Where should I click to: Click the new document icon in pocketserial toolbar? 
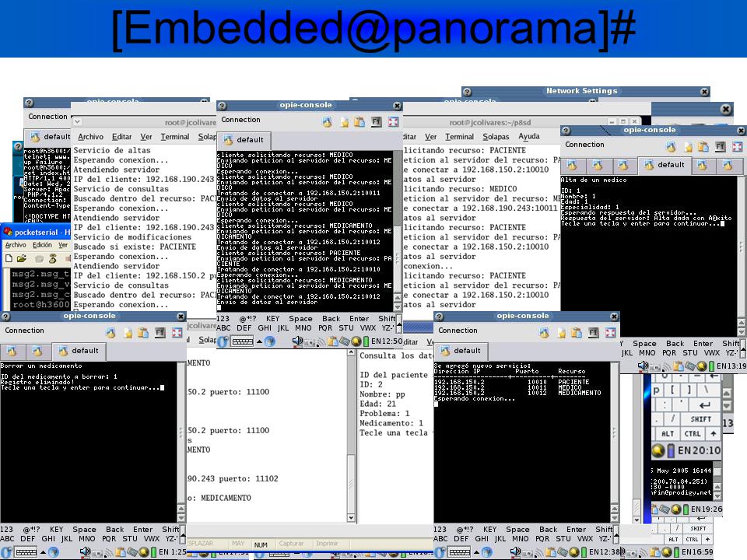[9, 258]
